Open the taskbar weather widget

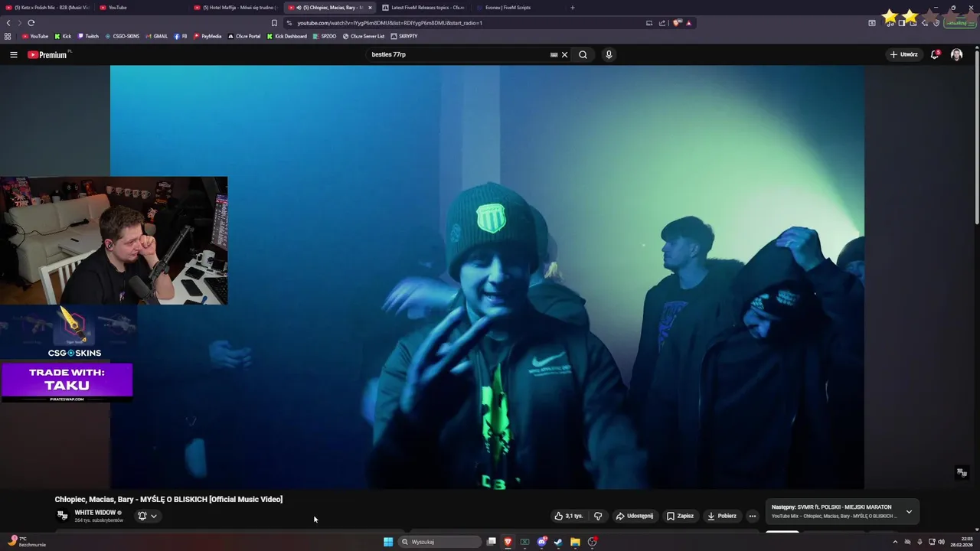(x=28, y=541)
